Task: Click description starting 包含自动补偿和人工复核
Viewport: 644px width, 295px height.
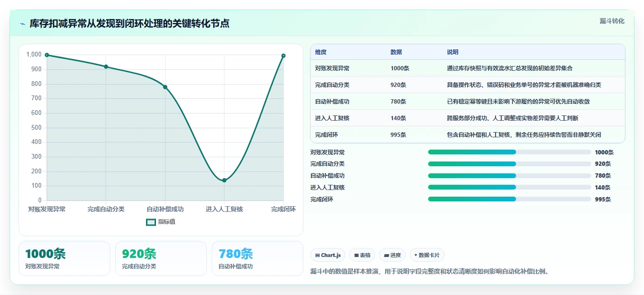Action: coord(524,135)
